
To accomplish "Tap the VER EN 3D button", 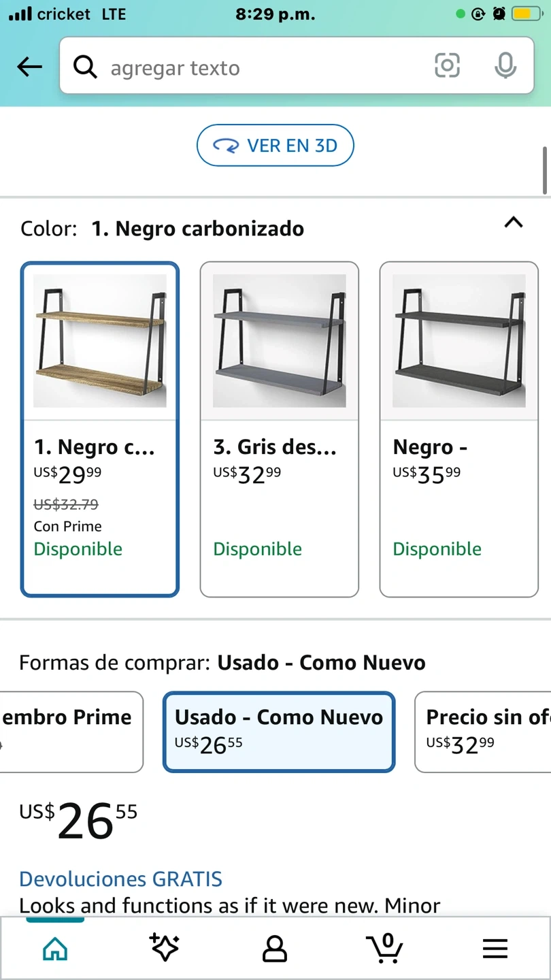I will pyautogui.click(x=275, y=145).
